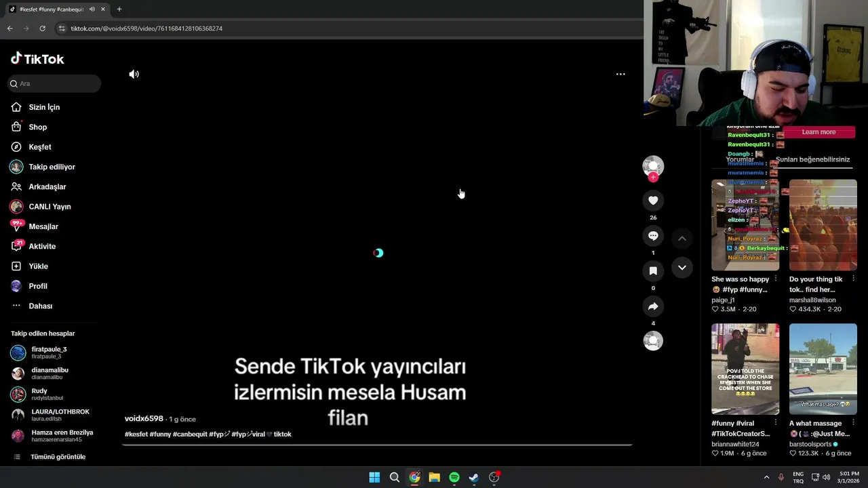Select the tiktok.com URL in address bar
The image size is (868, 488).
(x=146, y=28)
